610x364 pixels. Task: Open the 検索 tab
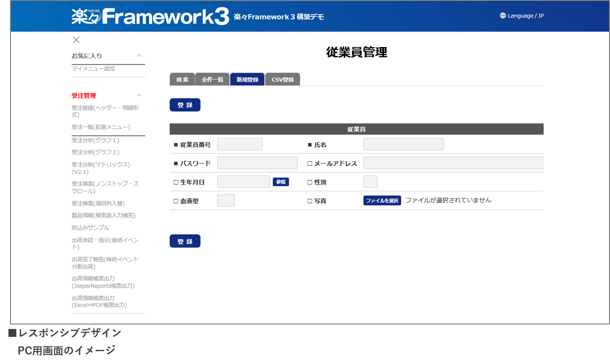click(x=182, y=79)
